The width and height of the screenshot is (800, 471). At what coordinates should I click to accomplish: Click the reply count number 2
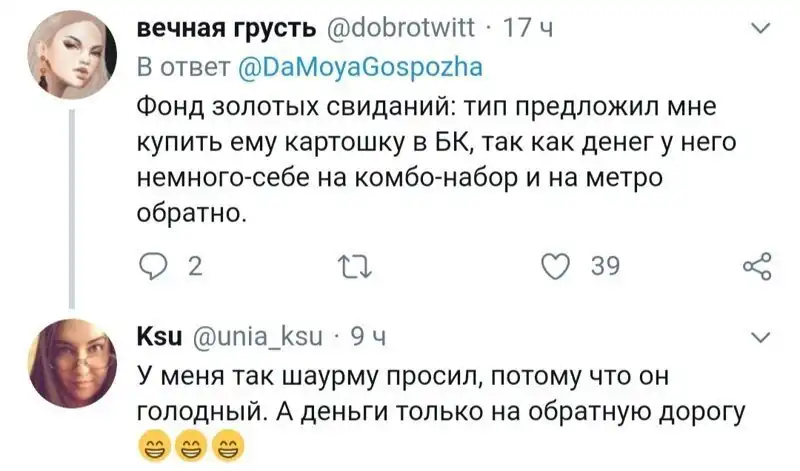coord(195,267)
